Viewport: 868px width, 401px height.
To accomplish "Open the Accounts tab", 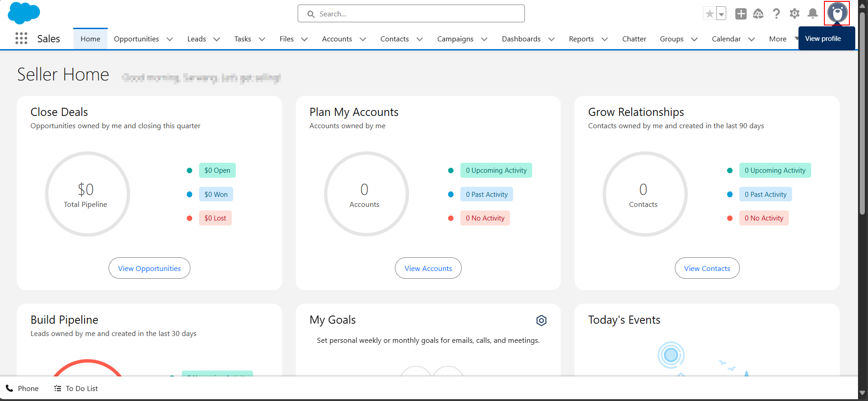I will coord(337,39).
